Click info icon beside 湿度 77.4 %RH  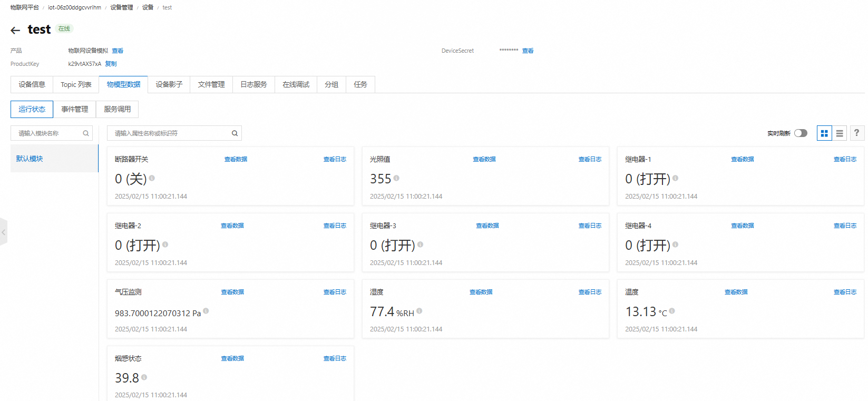coord(420,311)
